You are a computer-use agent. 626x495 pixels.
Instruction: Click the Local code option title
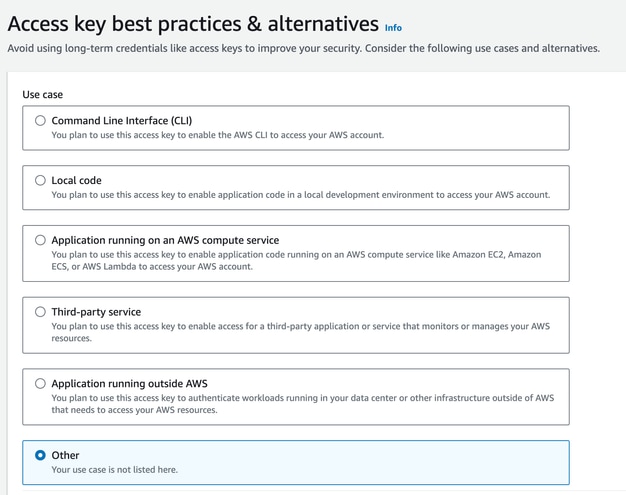coord(76,180)
